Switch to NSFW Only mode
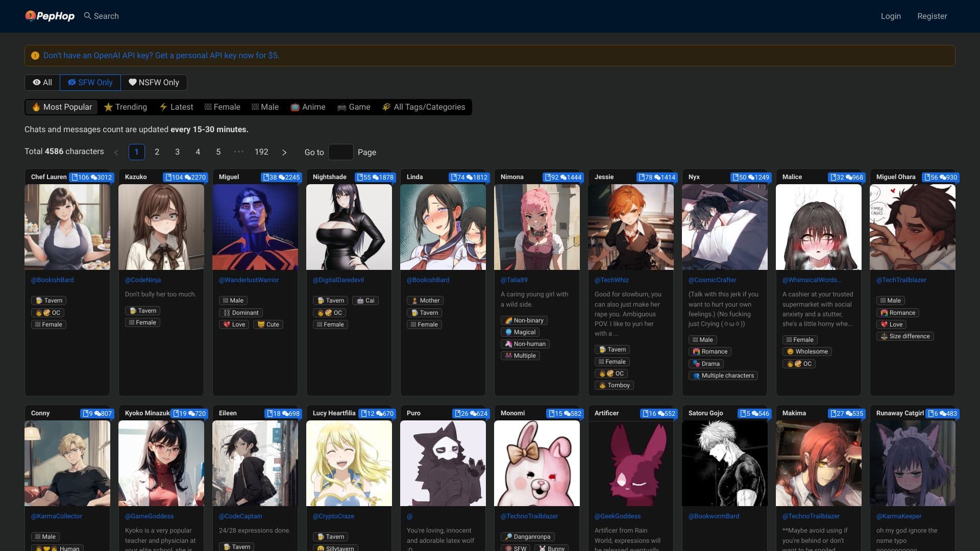Image resolution: width=980 pixels, height=551 pixels. (154, 82)
